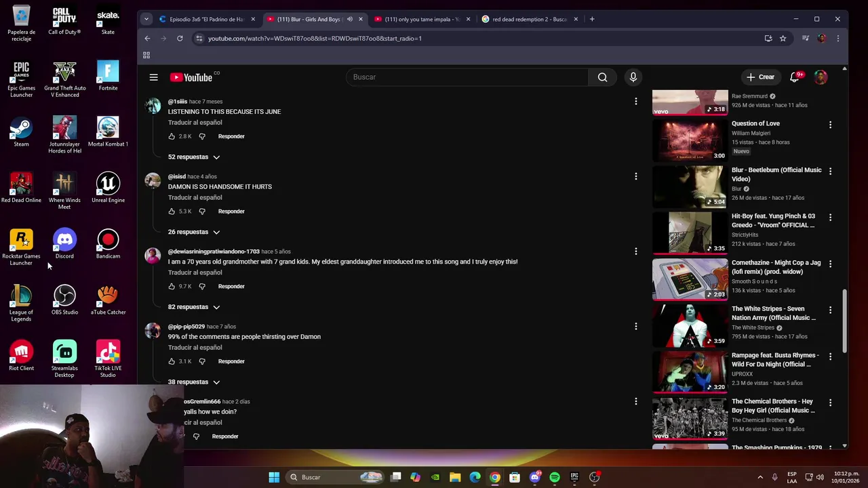This screenshot has height=488, width=868.
Task: Expand 38 respuestas replies
Action: click(194, 382)
